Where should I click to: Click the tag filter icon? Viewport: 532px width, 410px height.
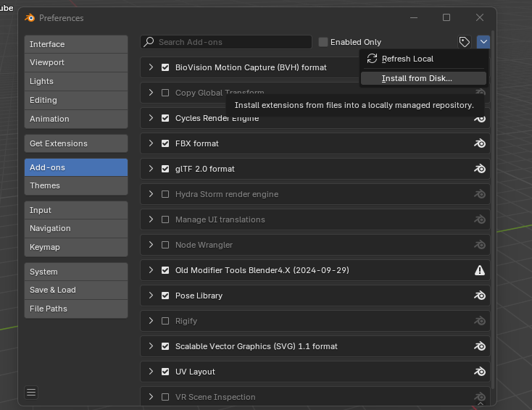[464, 42]
